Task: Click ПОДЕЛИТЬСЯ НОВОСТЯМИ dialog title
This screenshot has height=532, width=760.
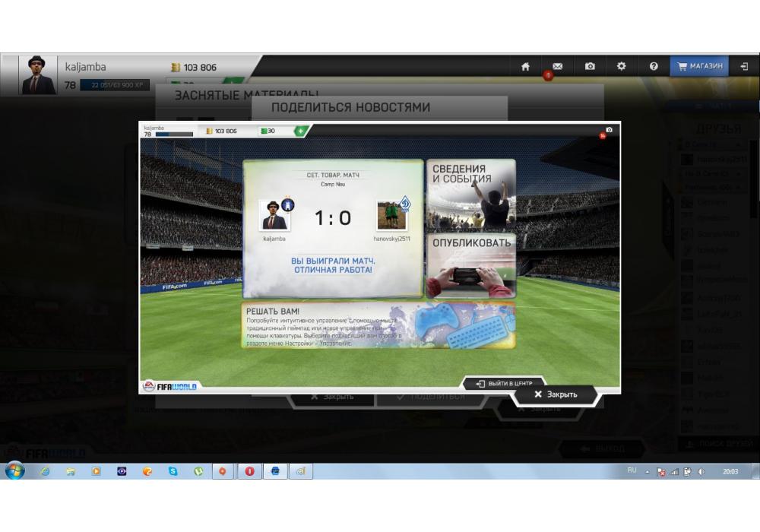Action: click(350, 107)
